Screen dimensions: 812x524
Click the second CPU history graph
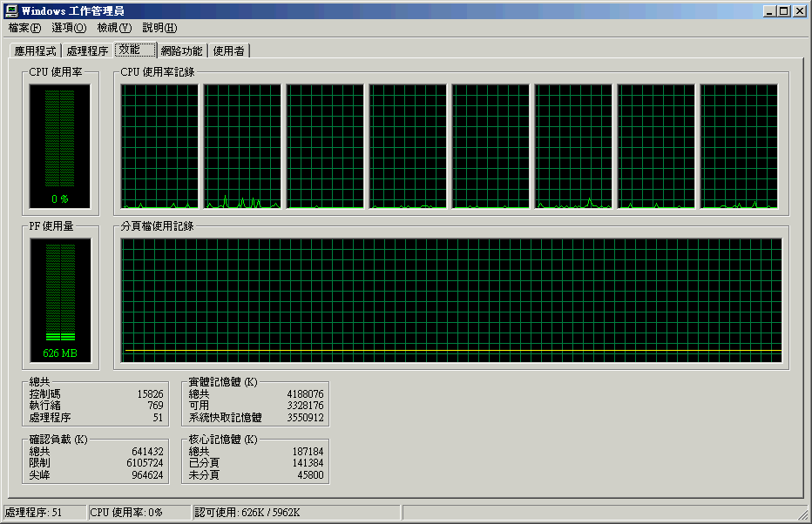tap(242, 146)
